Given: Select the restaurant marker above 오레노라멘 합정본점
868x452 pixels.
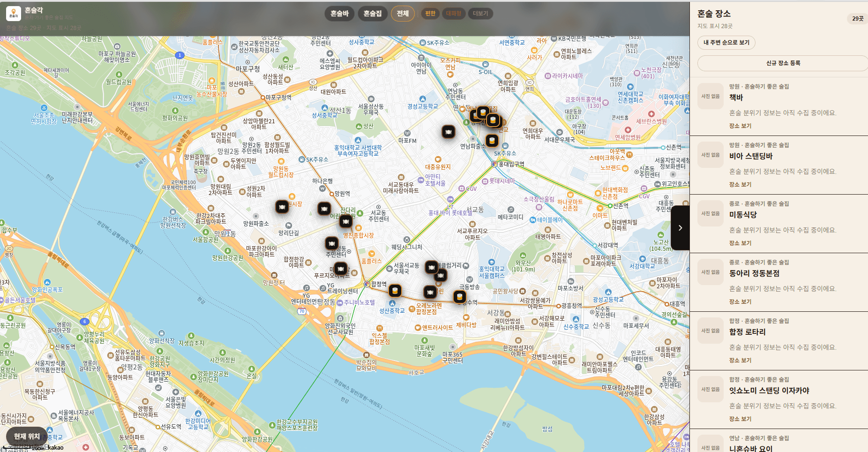Looking at the screenshot, I should [430, 292].
